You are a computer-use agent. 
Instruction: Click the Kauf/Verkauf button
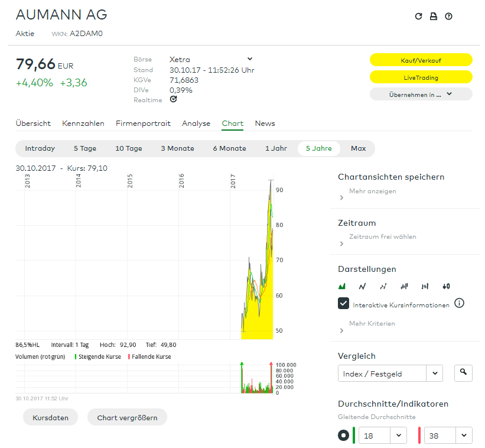(421, 60)
